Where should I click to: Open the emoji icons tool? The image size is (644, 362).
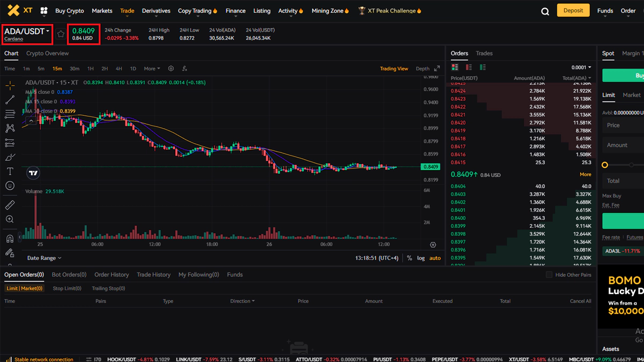pyautogui.click(x=10, y=186)
